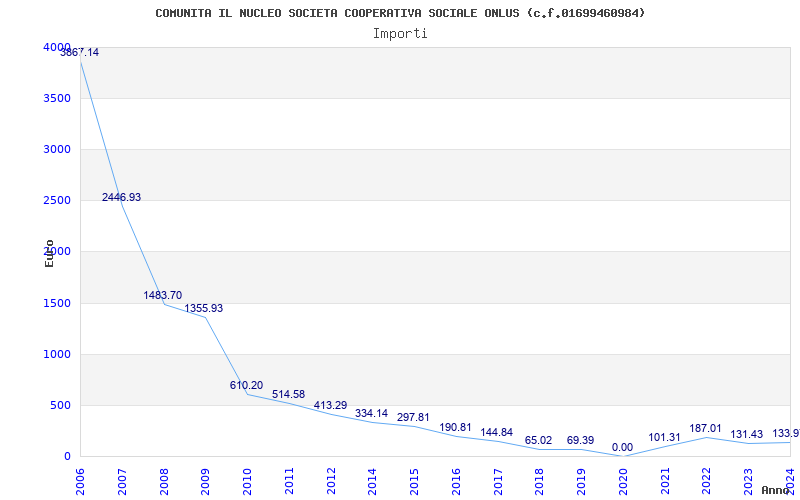Select data label 187.01
The height and width of the screenshot is (500, 800).
point(706,429)
